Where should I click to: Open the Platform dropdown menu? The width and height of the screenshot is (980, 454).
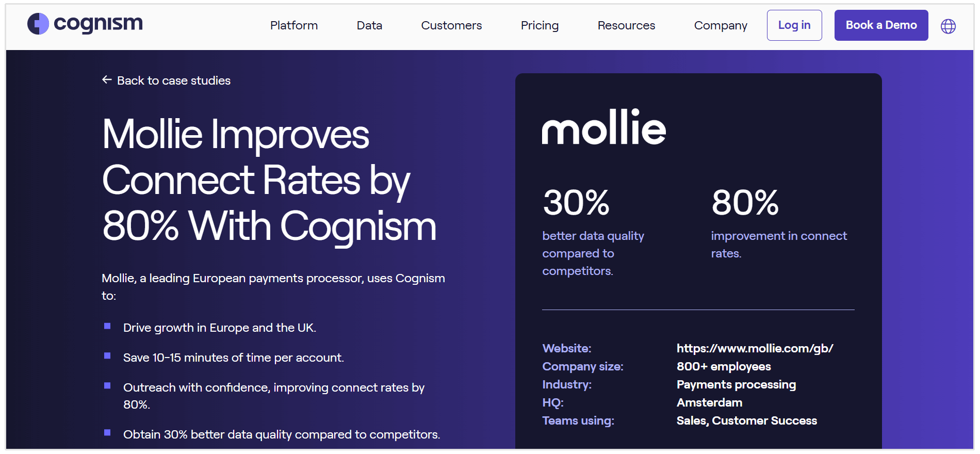293,25
